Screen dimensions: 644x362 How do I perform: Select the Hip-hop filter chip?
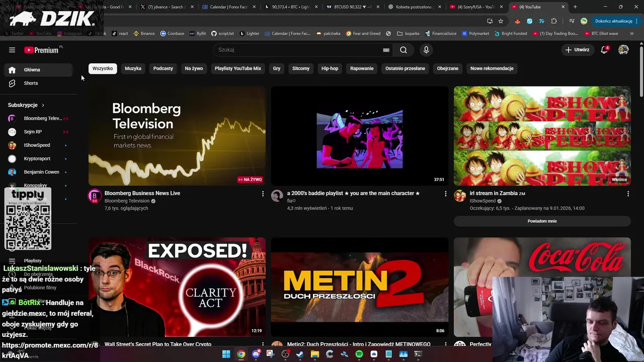coord(330,68)
